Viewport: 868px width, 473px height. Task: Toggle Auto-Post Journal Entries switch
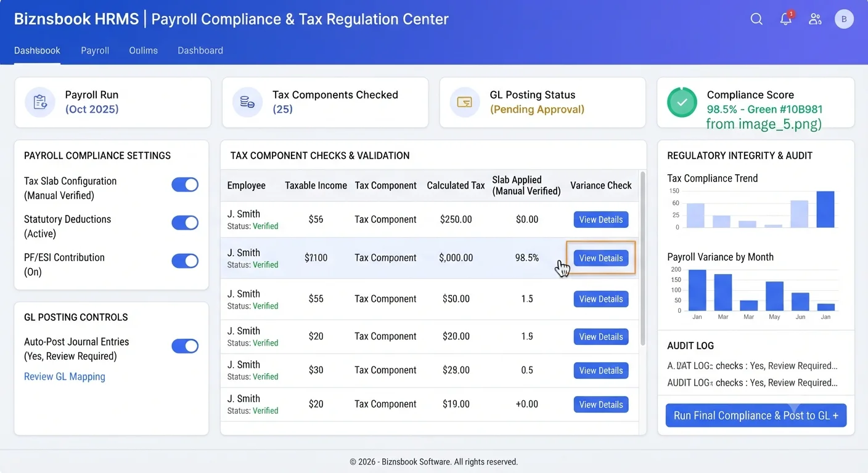coord(185,346)
